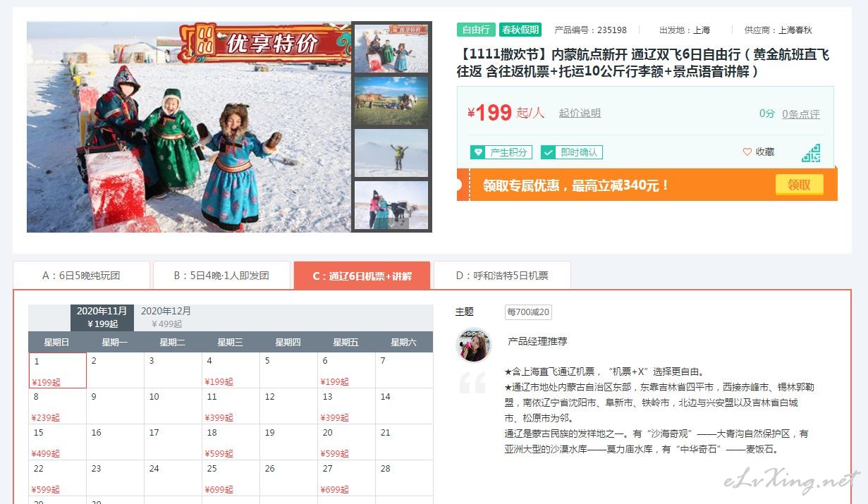868x504 pixels.
Task: Pick November 8 priced ¥239起
Action: coord(58,407)
